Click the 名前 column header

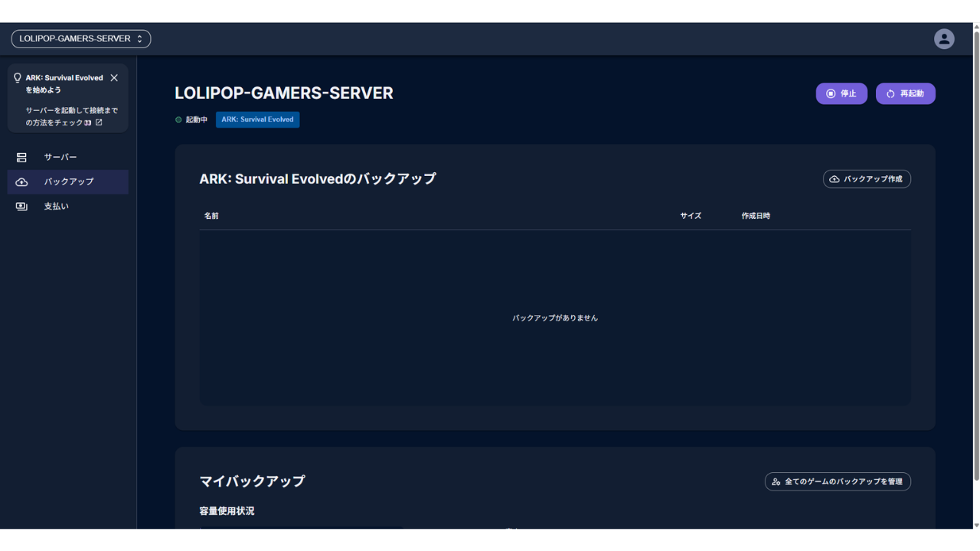(211, 216)
